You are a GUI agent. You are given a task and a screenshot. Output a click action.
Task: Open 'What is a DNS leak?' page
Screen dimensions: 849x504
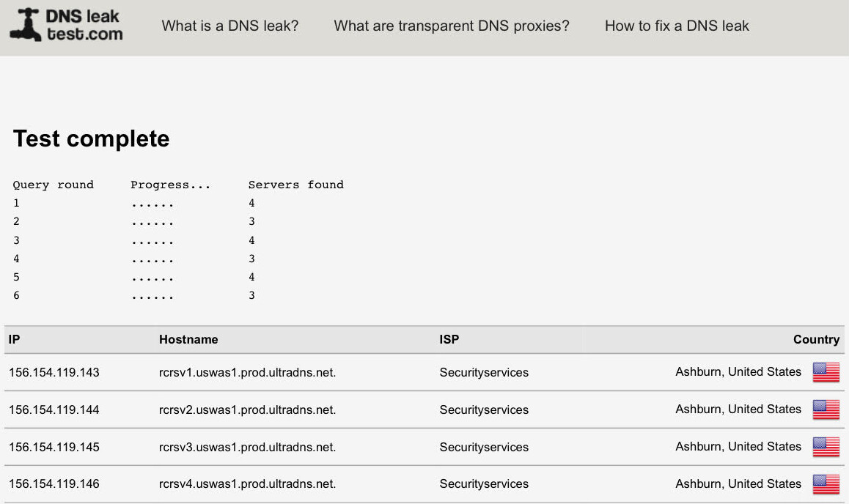point(230,26)
